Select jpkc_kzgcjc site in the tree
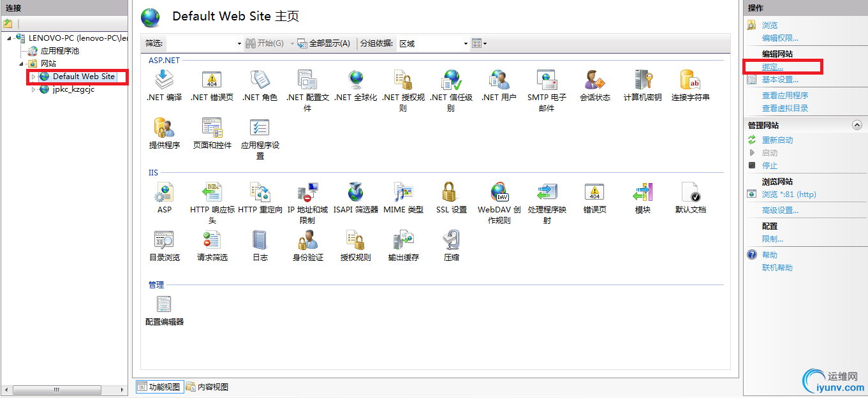 point(73,89)
